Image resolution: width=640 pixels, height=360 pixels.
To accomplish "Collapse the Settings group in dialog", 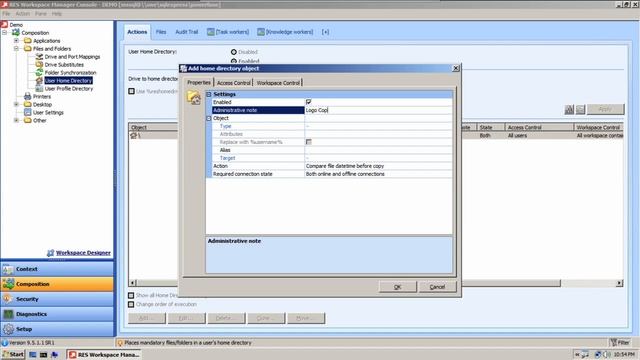I will pos(209,94).
